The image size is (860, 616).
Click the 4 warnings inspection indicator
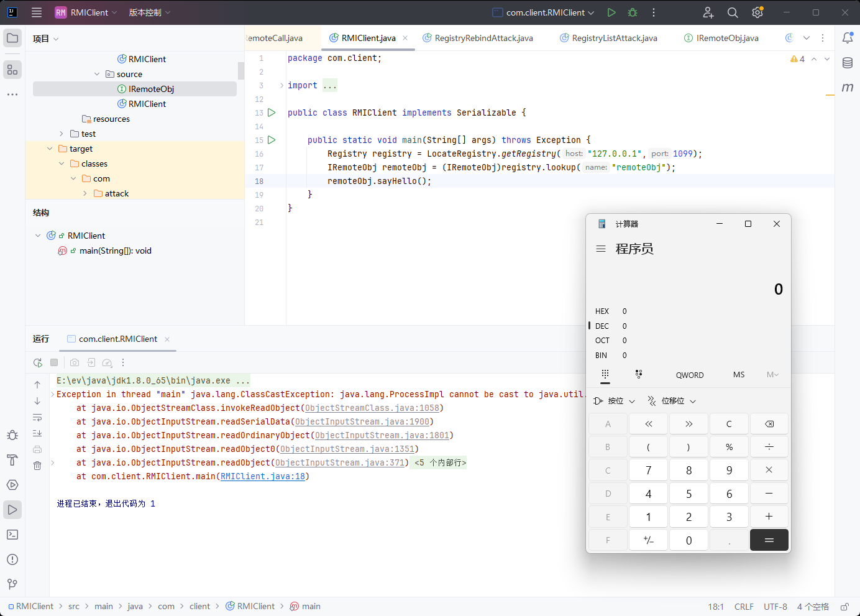[x=797, y=59]
